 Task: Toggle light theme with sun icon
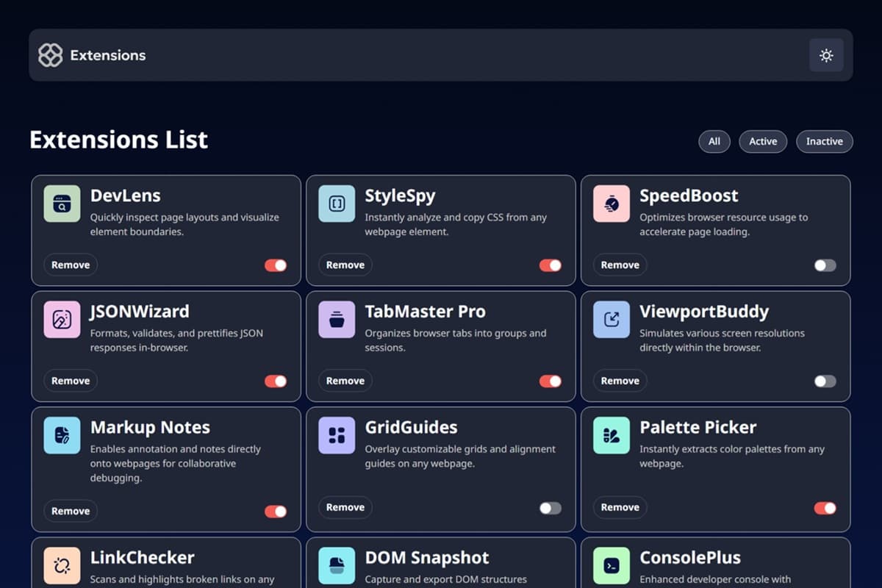(x=826, y=55)
